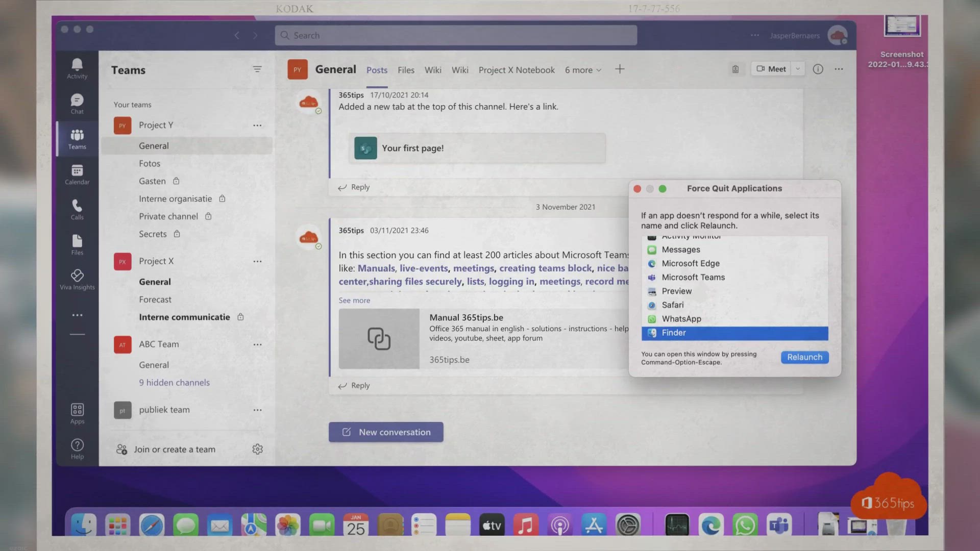Expand the post with See more
The width and height of the screenshot is (980, 551).
click(x=354, y=300)
